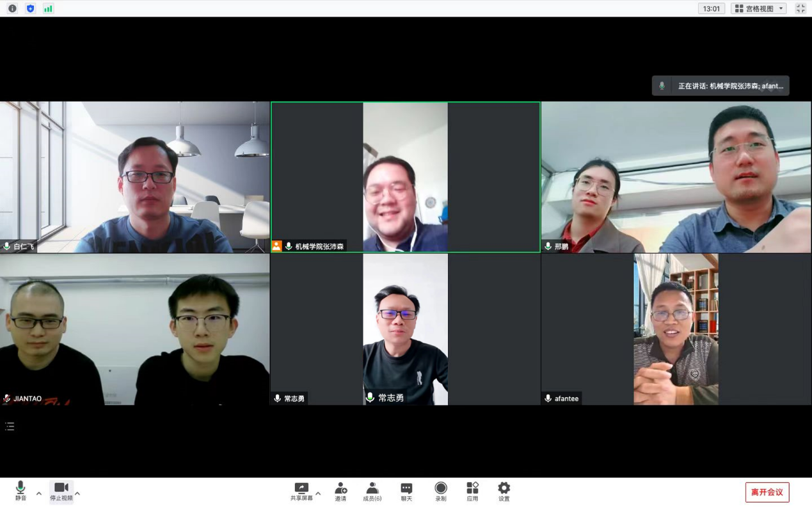812x507 pixels.
Task: Exit full screen using corner arrows icon
Action: (800, 8)
